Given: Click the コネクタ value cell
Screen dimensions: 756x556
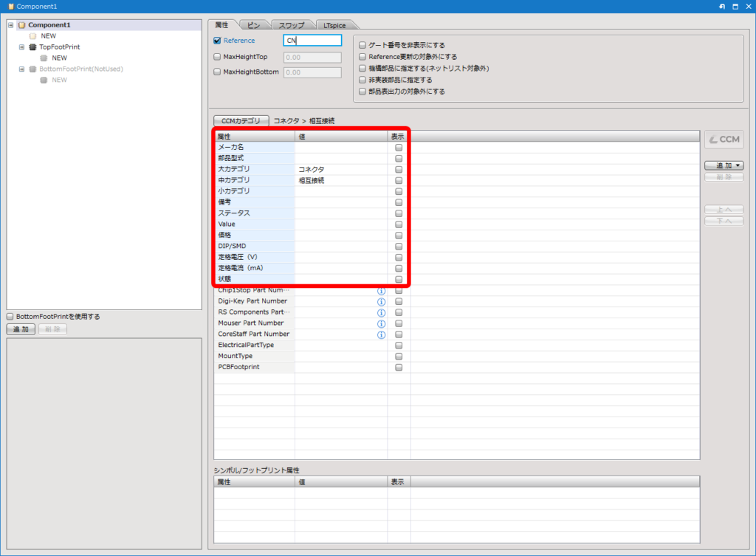Looking at the screenshot, I should (341, 169).
